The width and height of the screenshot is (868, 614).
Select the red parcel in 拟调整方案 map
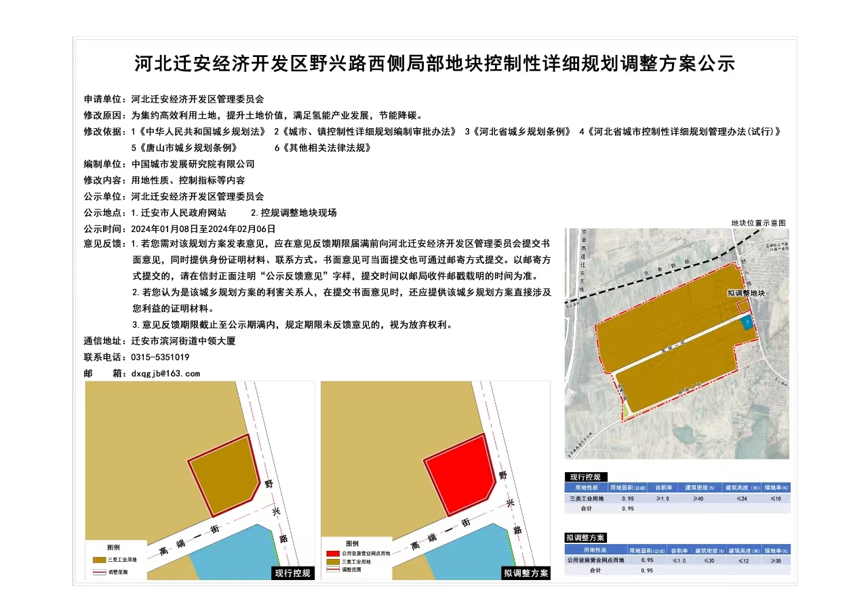458,475
